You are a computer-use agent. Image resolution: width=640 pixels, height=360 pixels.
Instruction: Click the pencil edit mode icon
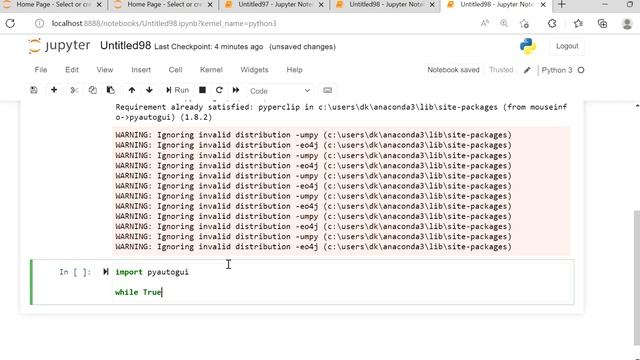click(527, 70)
